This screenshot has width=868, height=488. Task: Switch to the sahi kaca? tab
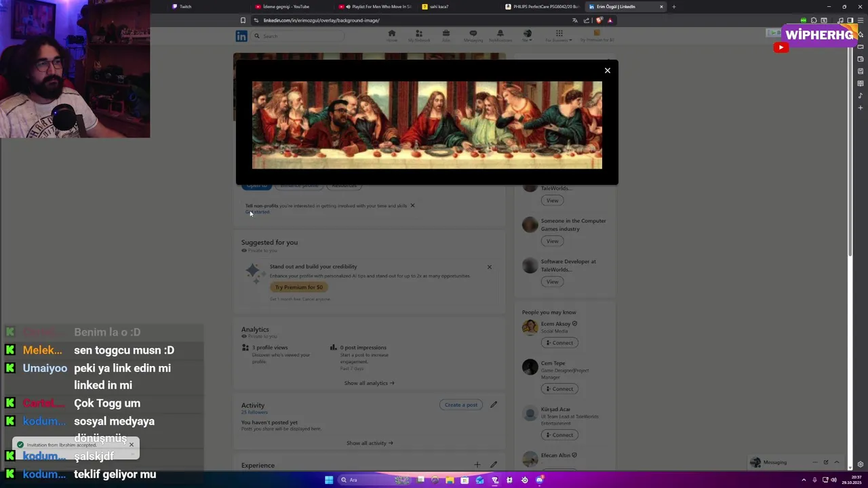[x=459, y=7]
